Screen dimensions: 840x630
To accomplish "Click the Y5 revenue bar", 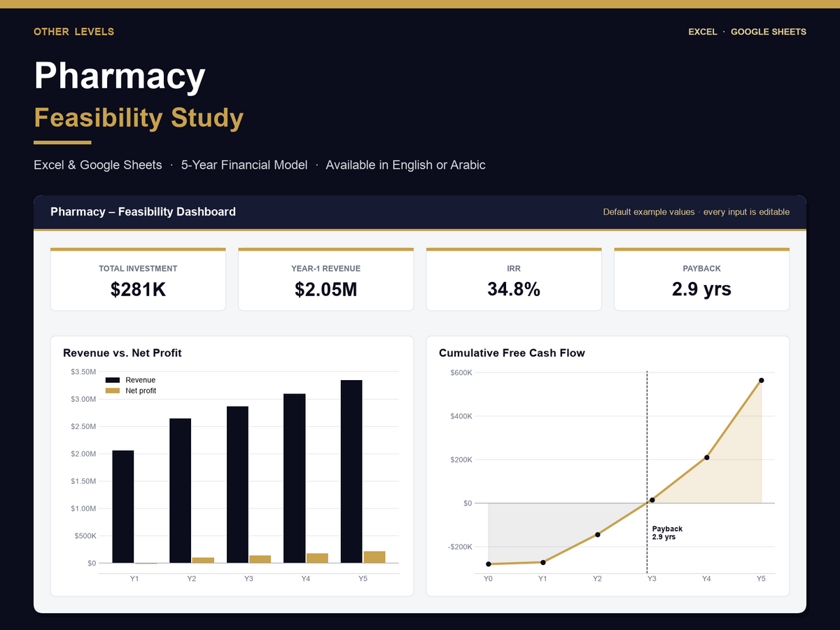I will [x=351, y=472].
